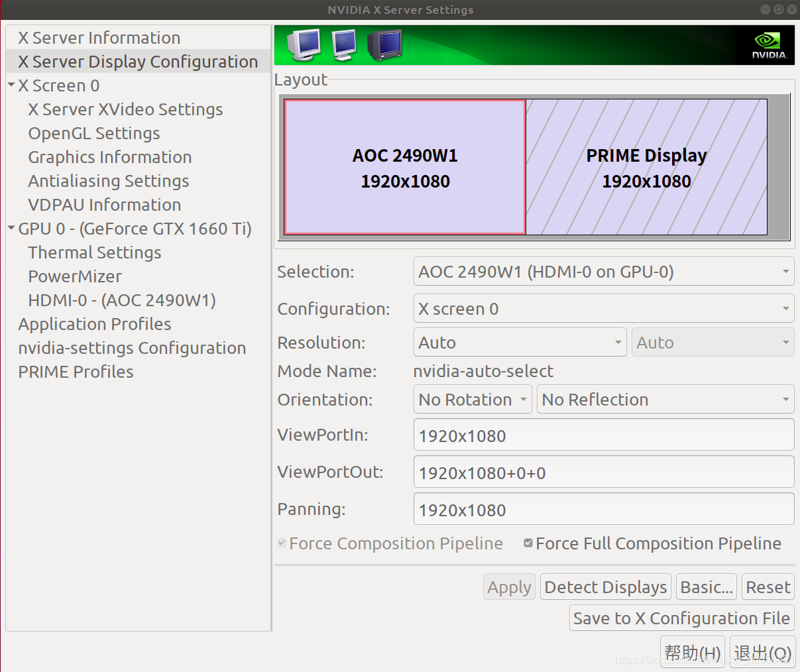Click the Reset button
This screenshot has height=672, width=800.
pos(768,587)
